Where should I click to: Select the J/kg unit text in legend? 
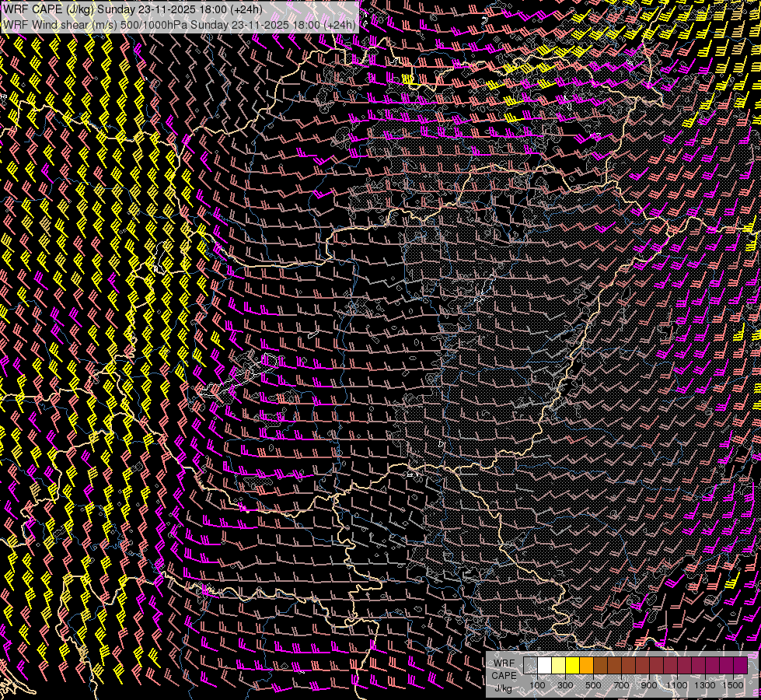[x=504, y=688]
